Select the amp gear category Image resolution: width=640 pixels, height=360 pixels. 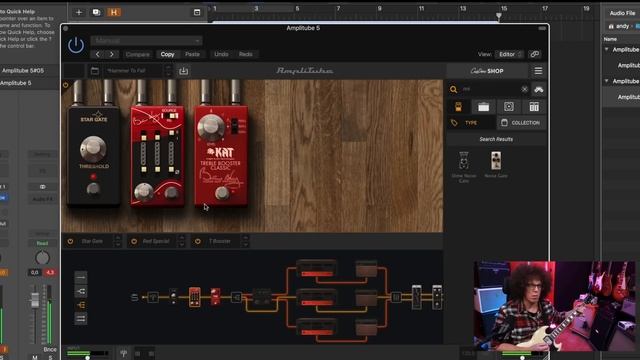(x=484, y=107)
